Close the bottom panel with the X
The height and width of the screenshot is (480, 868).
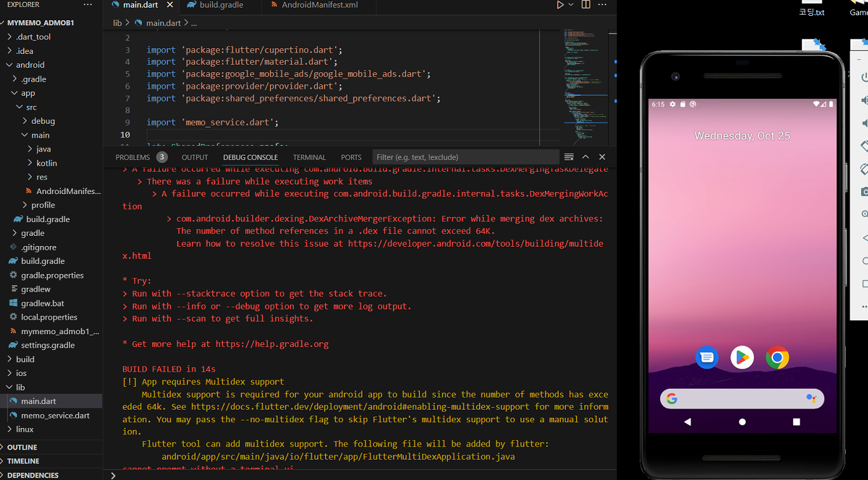pos(602,157)
